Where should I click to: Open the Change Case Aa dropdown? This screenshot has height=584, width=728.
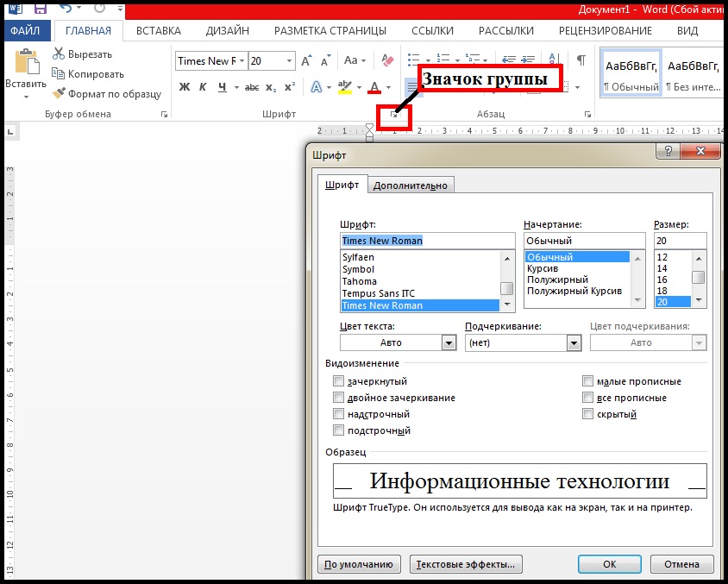(x=355, y=60)
